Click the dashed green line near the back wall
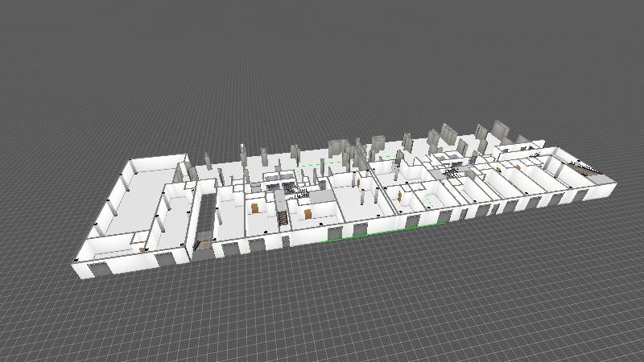The width and height of the screenshot is (644, 362). [x=310, y=163]
